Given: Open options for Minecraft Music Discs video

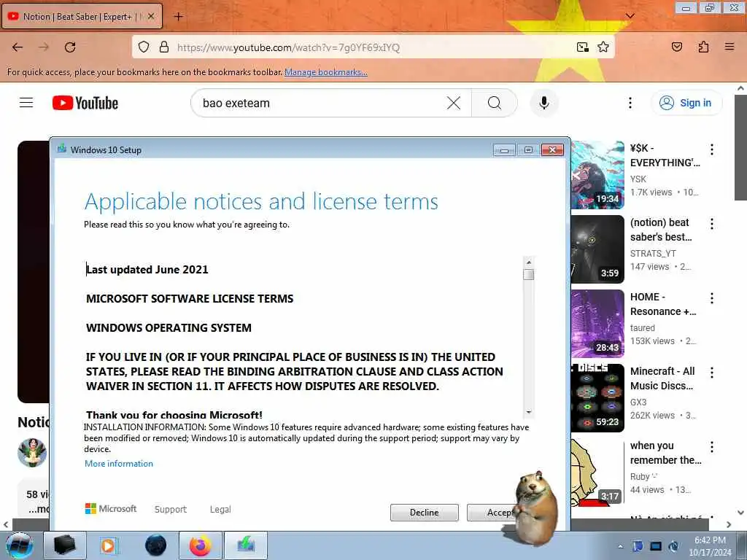Looking at the screenshot, I should click(712, 373).
